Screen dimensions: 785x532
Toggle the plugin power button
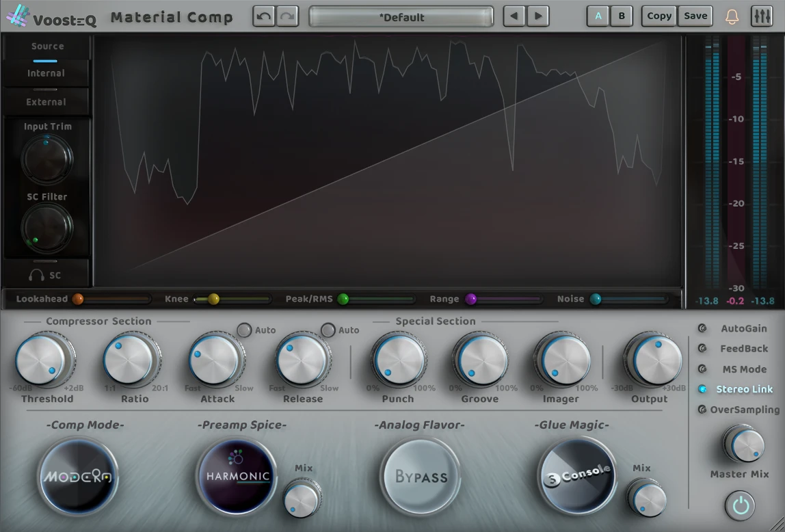(x=741, y=507)
